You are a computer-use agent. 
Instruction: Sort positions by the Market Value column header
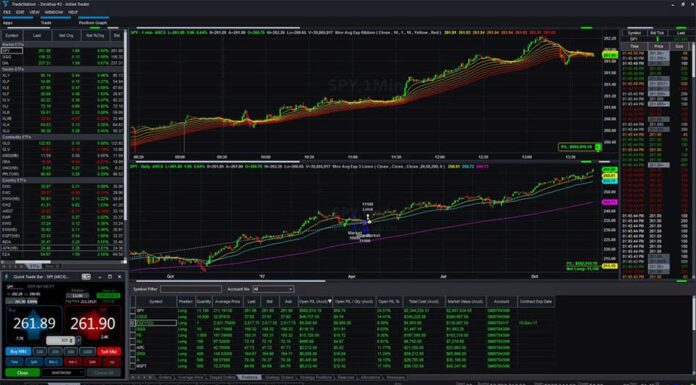466,301
